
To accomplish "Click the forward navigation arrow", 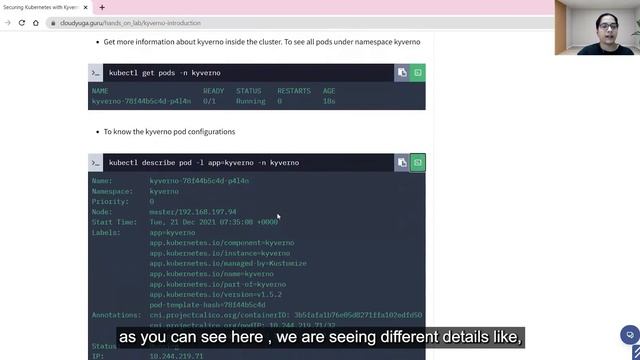I will coord(7,23).
